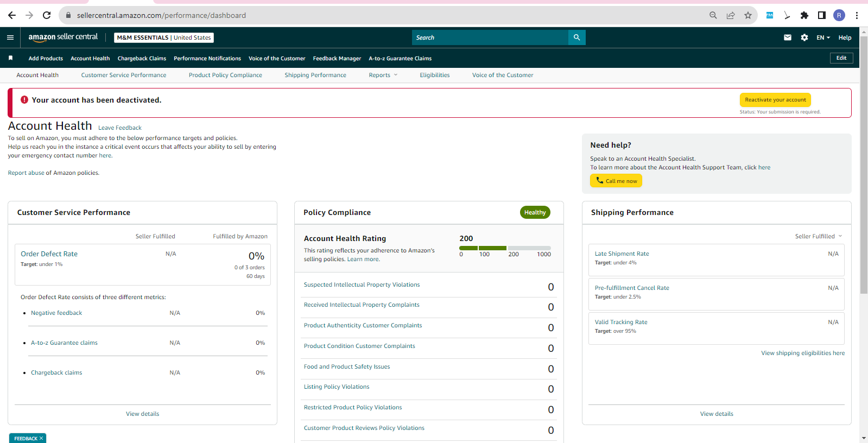Open Received Intellectual Property Complaints
The width and height of the screenshot is (868, 443).
362,305
